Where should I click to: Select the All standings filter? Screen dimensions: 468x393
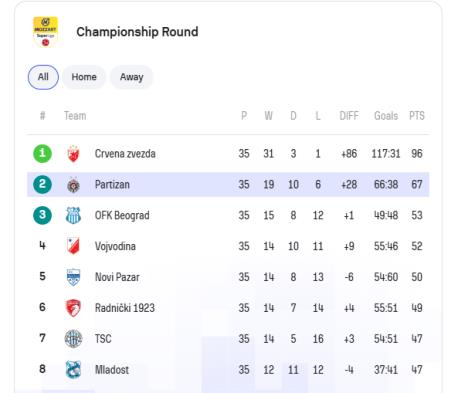click(x=43, y=77)
